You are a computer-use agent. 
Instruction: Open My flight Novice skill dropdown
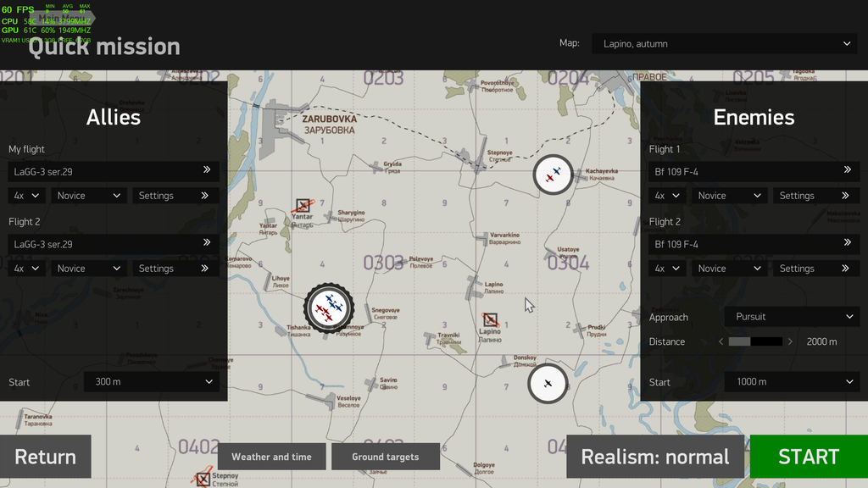[89, 196]
